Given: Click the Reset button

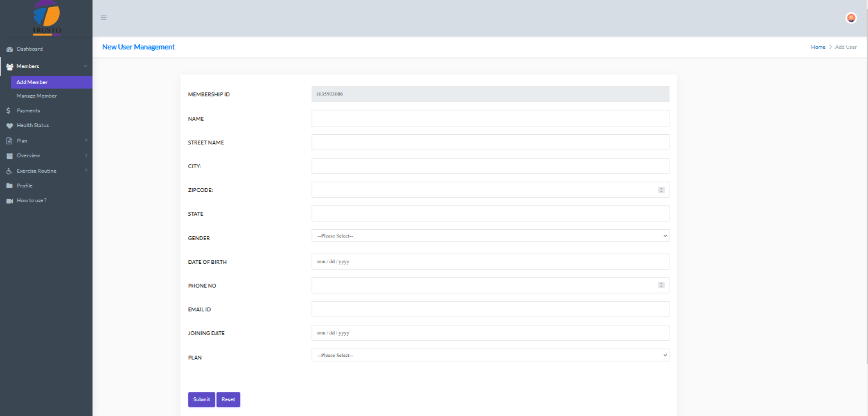Looking at the screenshot, I should 228,399.
